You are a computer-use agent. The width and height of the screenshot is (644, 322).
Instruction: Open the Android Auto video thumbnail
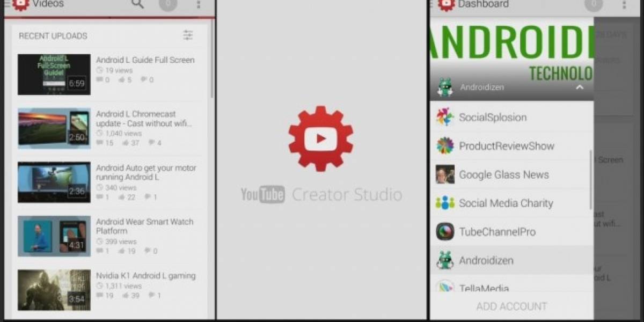(54, 182)
